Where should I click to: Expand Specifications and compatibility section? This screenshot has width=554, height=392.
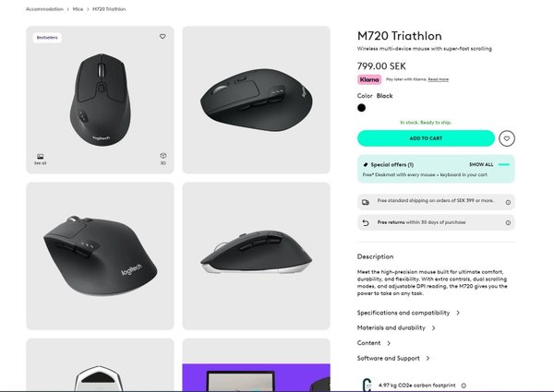pyautogui.click(x=408, y=313)
